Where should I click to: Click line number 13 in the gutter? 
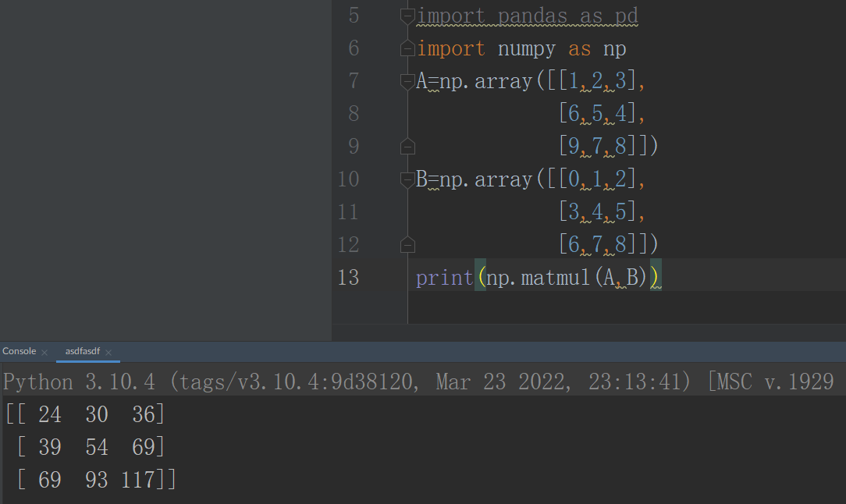348,277
